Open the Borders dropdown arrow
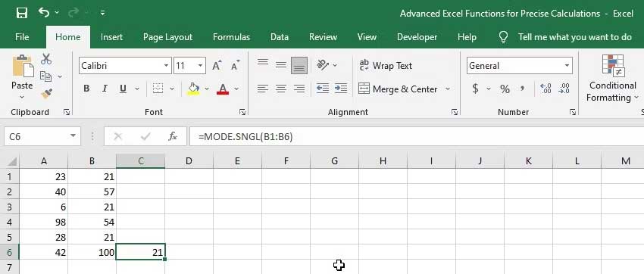 pyautogui.click(x=172, y=89)
